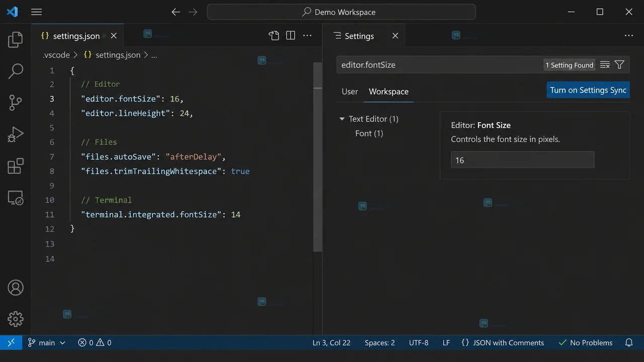Click the "editor.lineHeight" key on line 4
Viewport: 644px width, 362px height.
125,113
